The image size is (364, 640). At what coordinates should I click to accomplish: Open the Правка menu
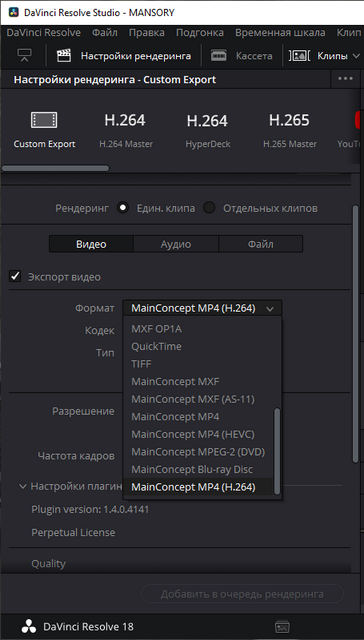pyautogui.click(x=146, y=33)
